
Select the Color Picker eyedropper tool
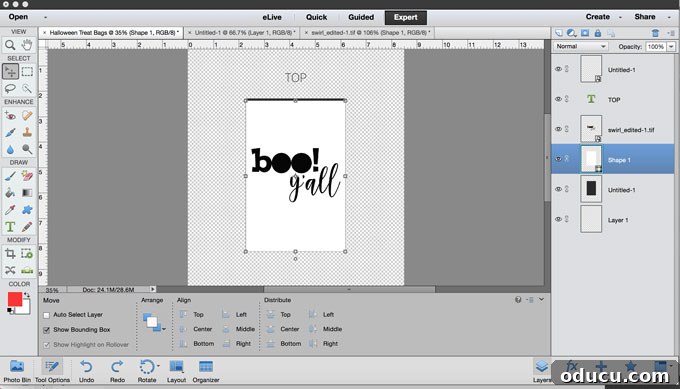click(x=10, y=210)
